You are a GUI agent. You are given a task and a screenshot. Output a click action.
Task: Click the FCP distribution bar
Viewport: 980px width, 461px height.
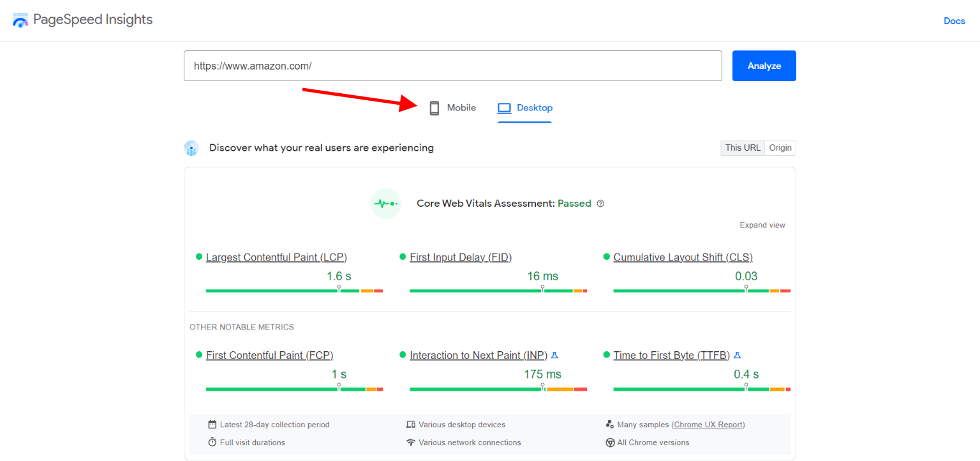(294, 389)
